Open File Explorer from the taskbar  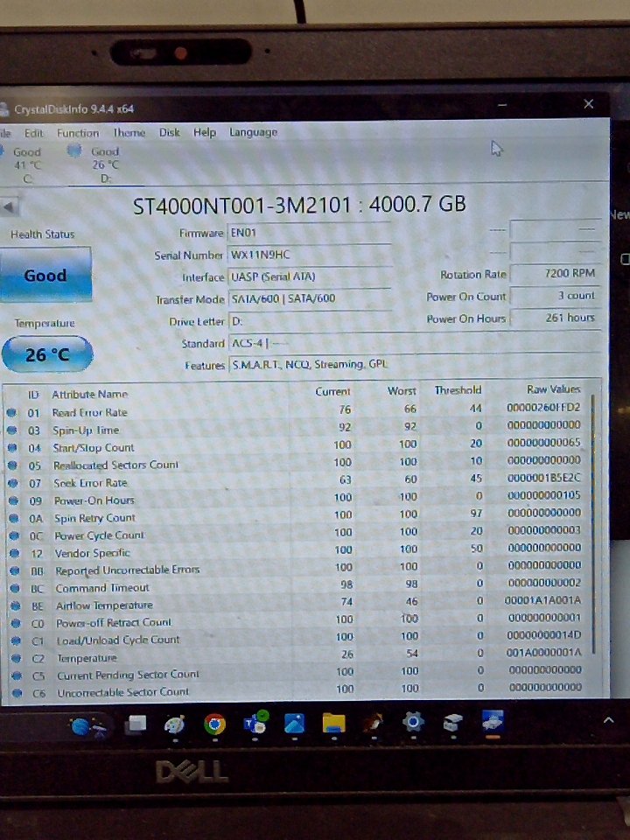(333, 724)
